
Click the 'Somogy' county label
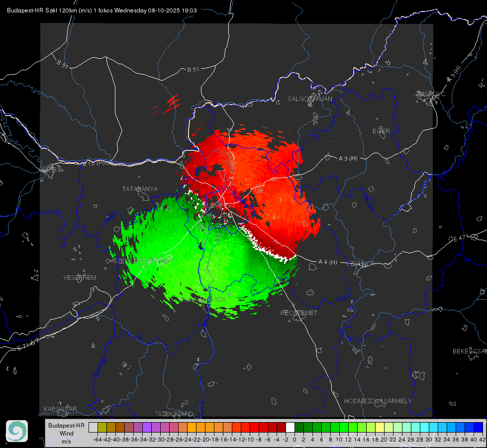click(x=99, y=367)
